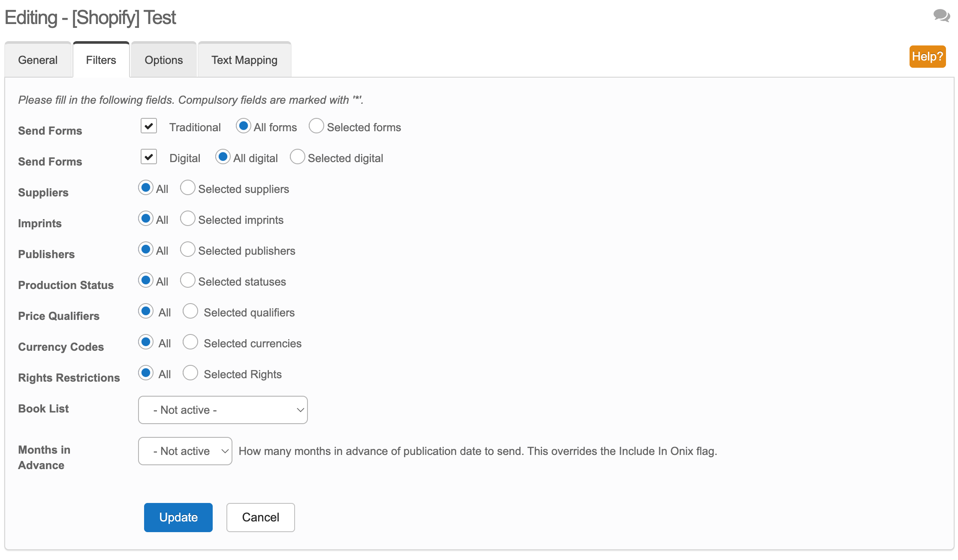Expand the Months in Advance dropdown
Screen dimensions: 958x560
185,451
